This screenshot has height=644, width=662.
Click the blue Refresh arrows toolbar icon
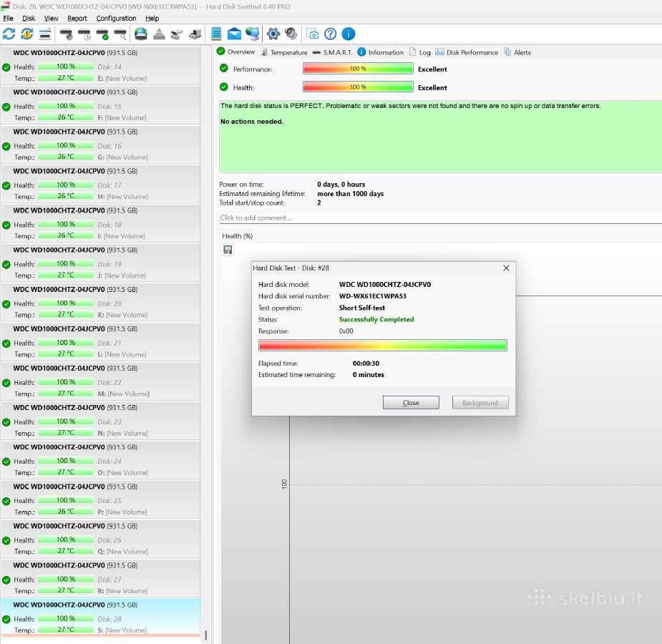pyautogui.click(x=9, y=34)
